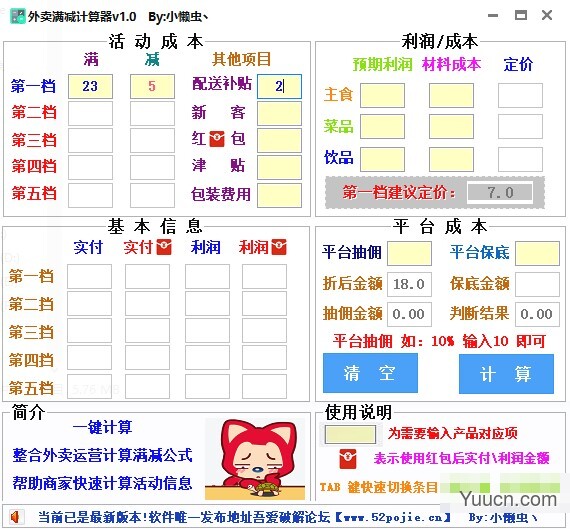This screenshot has width=570, height=529.
Task: Click the 饮品 定价 field
Action: coord(520,159)
